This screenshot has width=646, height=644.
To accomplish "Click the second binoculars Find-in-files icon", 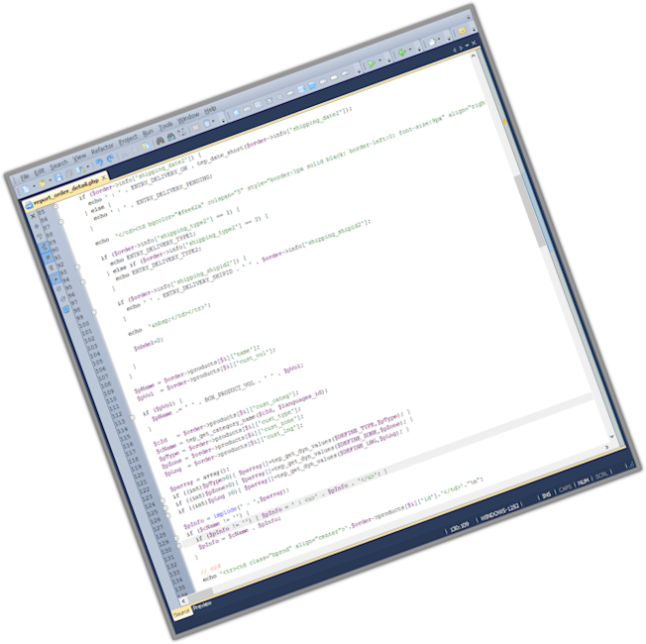I will tap(171, 137).
